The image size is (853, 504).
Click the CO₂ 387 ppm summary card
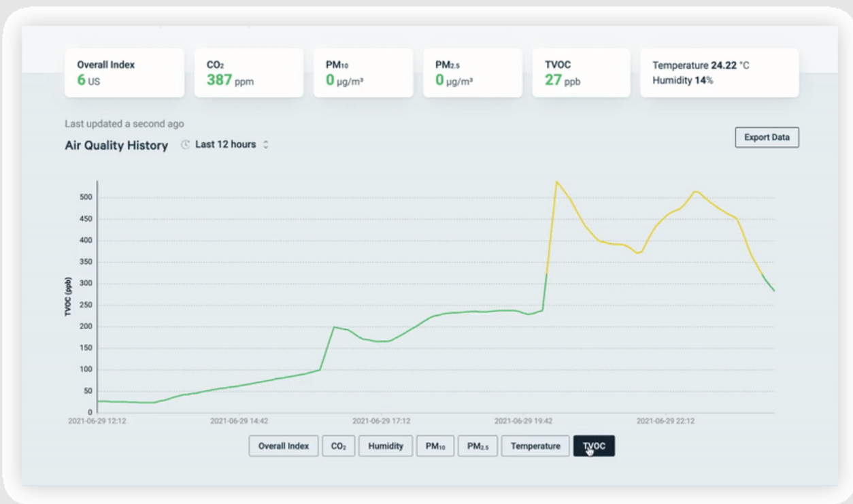click(x=248, y=73)
